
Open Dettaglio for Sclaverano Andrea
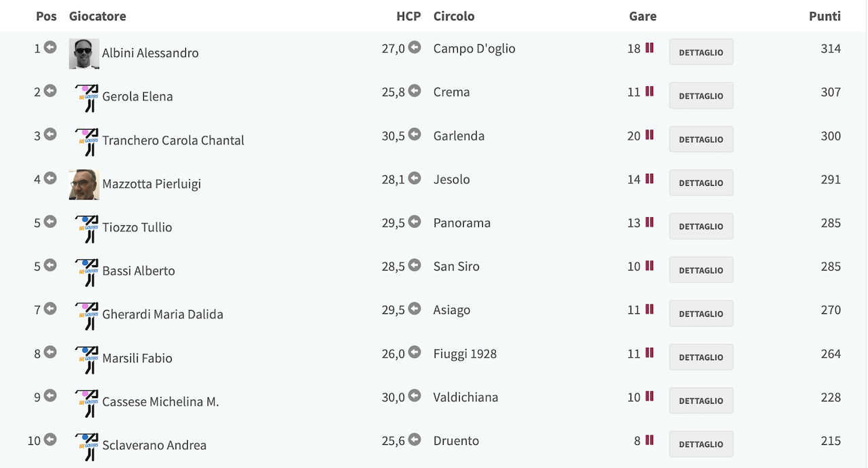pyautogui.click(x=701, y=444)
